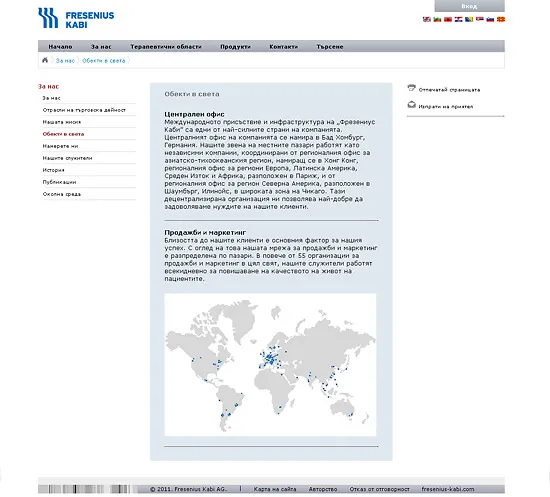Select the Macedonian flag icon

click(x=501, y=19)
